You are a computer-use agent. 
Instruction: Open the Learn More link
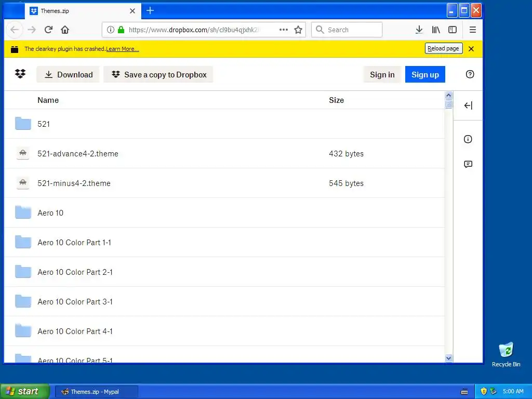coord(123,49)
